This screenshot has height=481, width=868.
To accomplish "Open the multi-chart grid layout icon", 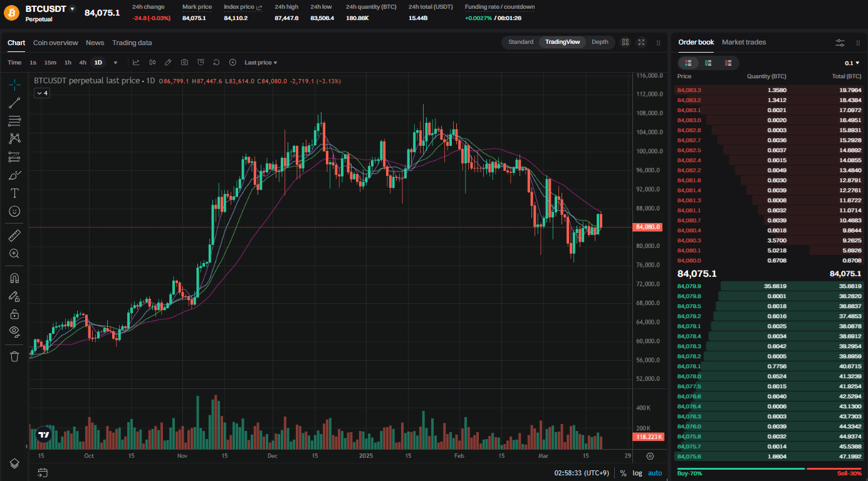I will coord(625,42).
